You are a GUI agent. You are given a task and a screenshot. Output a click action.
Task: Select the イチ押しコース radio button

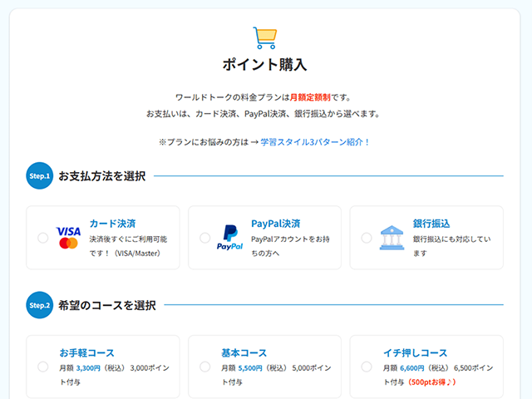(367, 367)
